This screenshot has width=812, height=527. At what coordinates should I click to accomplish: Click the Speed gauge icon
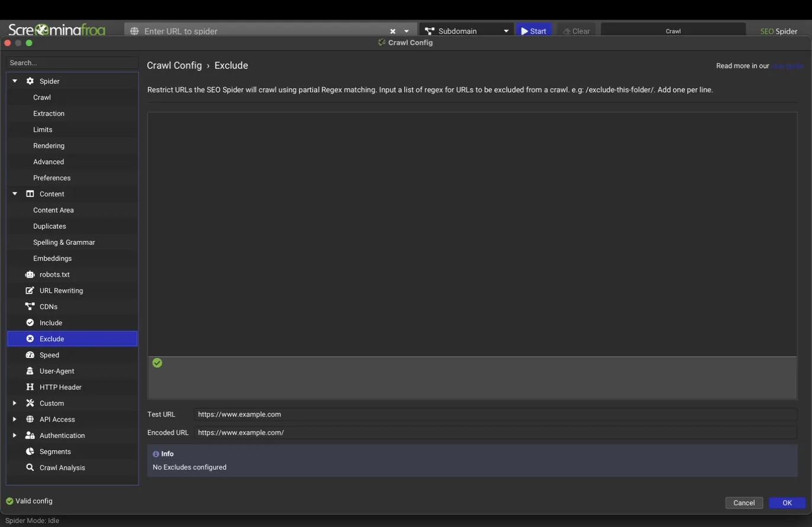pyautogui.click(x=30, y=355)
